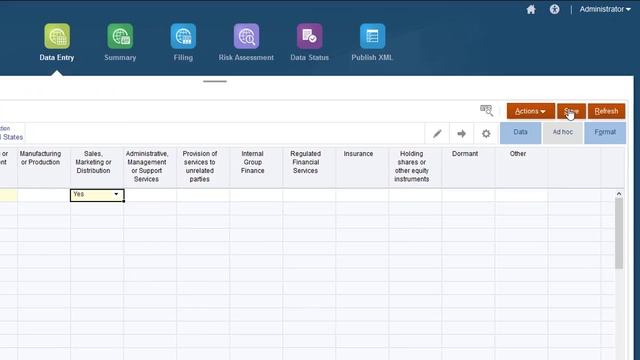
Task: Open the Summary card
Action: [x=120, y=42]
